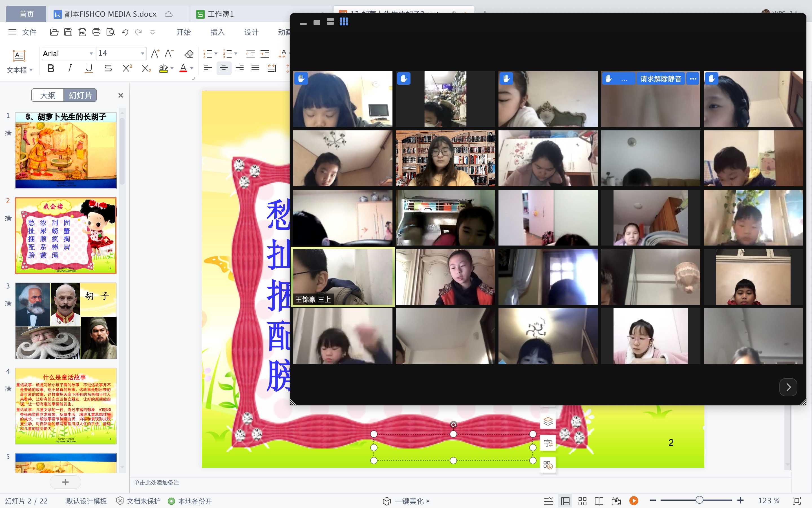Toggle underline formatting
Image resolution: width=812 pixels, height=508 pixels.
[x=89, y=69]
